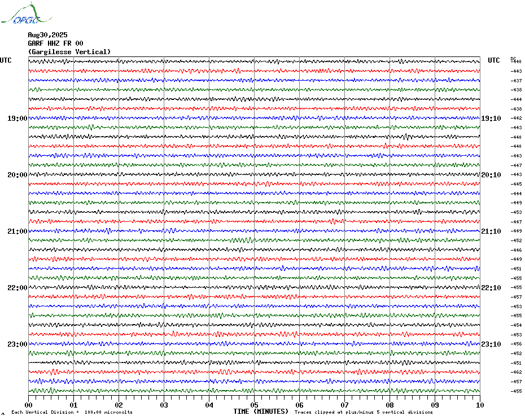The image size is (525, 420).
Task: Click the OFGC logo
Action: pyautogui.click(x=27, y=13)
